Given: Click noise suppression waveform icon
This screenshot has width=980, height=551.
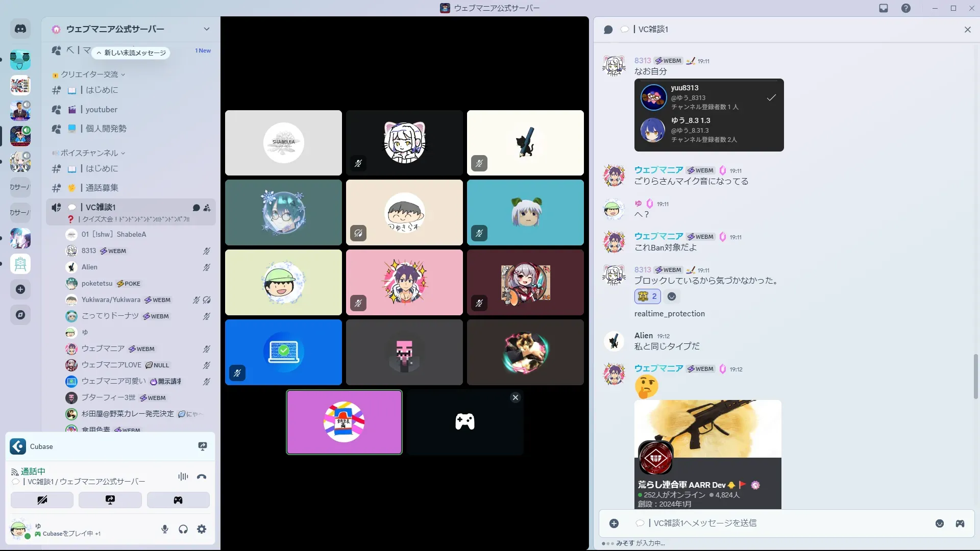Looking at the screenshot, I should 183,477.
